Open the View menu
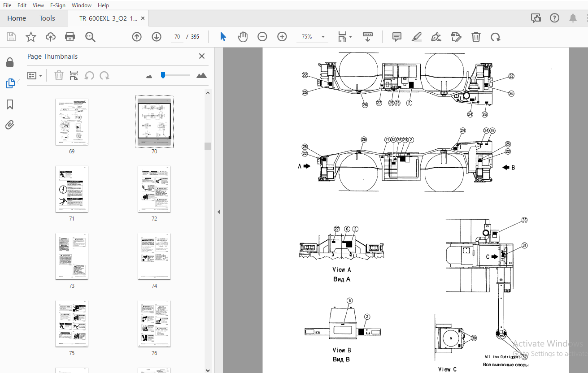The width and height of the screenshot is (588, 373). pyautogui.click(x=39, y=5)
